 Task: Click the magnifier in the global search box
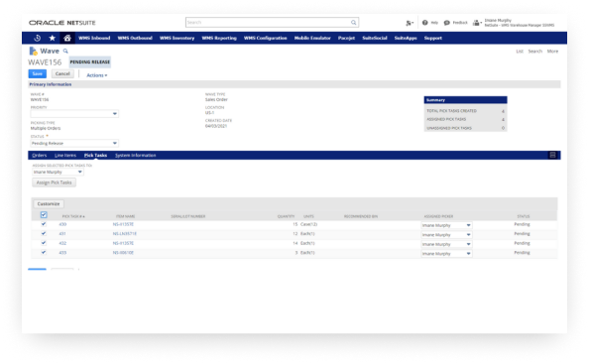point(353,23)
